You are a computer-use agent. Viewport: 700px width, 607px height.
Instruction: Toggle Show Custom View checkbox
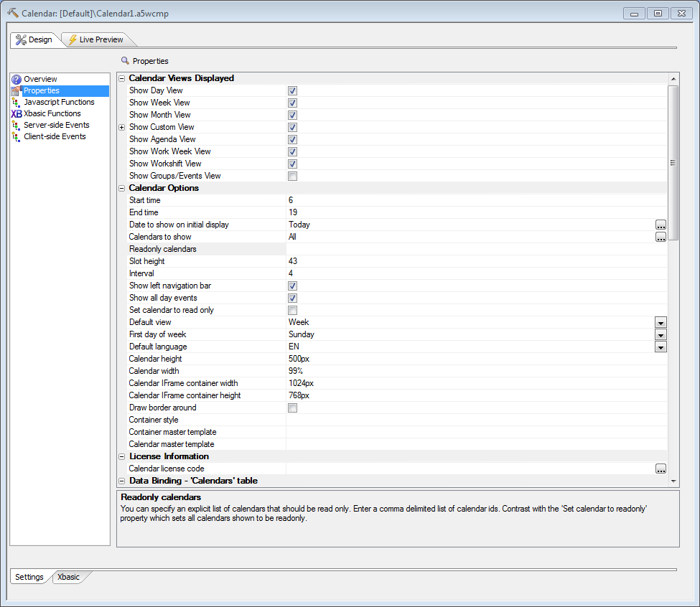292,127
